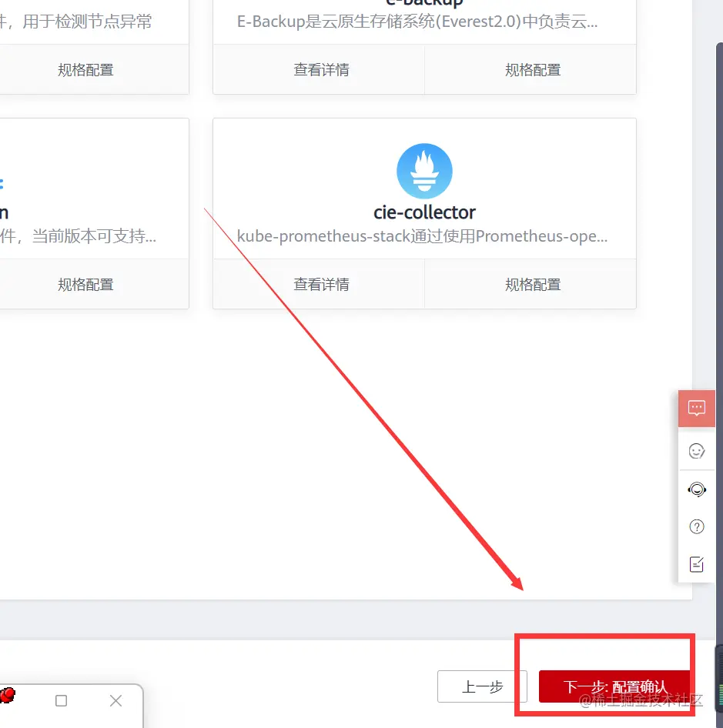Open the customer service headset icon
This screenshot has height=728, width=723.
click(697, 489)
